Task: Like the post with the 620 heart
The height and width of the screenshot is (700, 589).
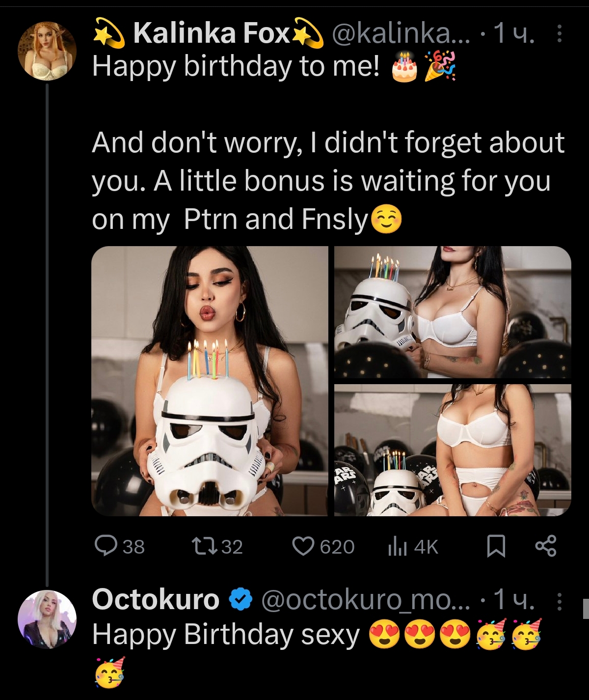Action: pyautogui.click(x=303, y=546)
